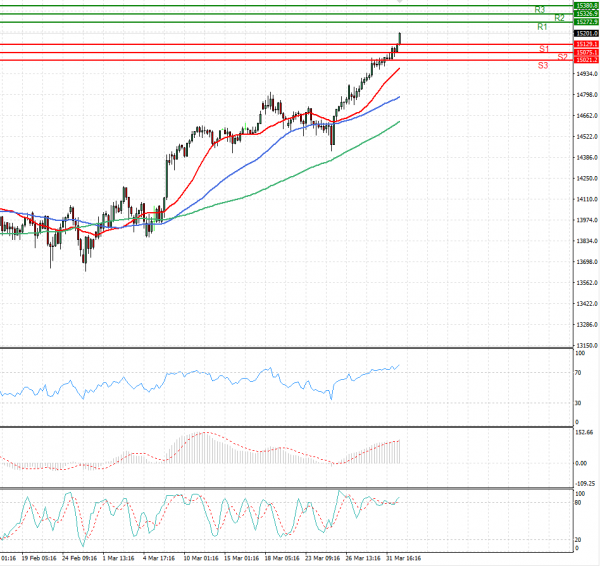Viewport: 600px width, 566px height.
Task: Click the green 15326.9 price tag
Action: click(586, 14)
